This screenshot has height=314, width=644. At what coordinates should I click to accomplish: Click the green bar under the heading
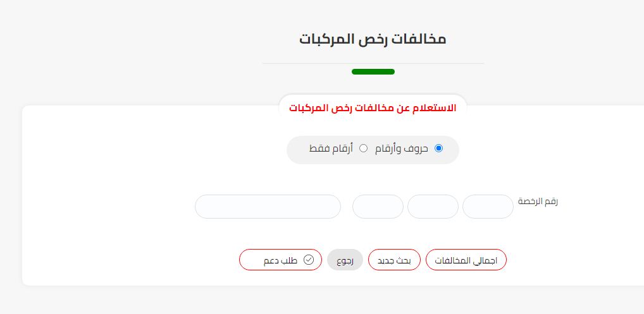click(373, 72)
